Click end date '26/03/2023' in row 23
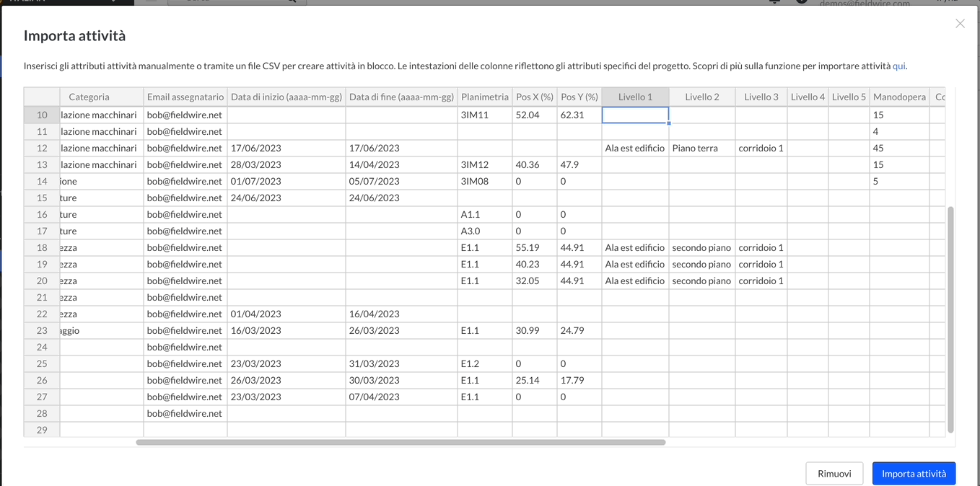 pyautogui.click(x=401, y=330)
